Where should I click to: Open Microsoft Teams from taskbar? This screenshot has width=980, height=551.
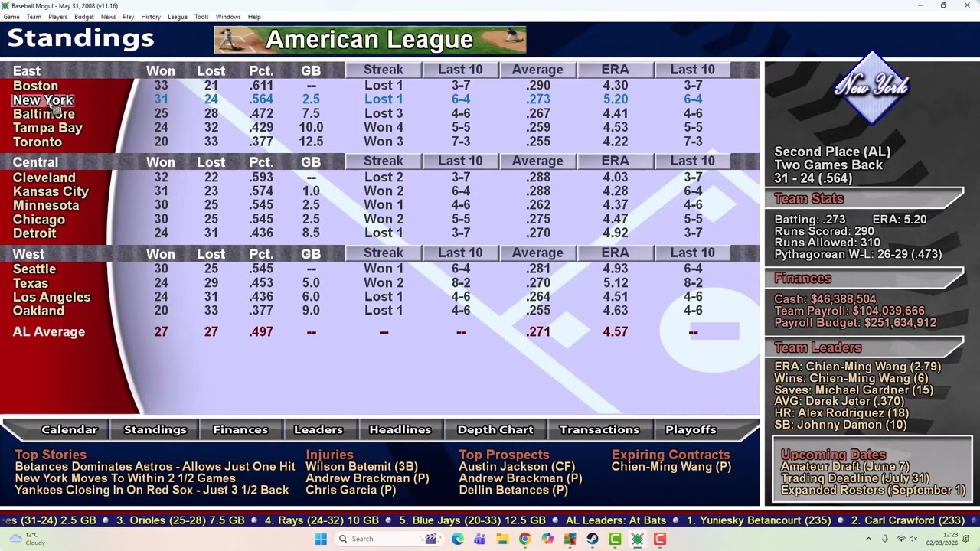479,539
